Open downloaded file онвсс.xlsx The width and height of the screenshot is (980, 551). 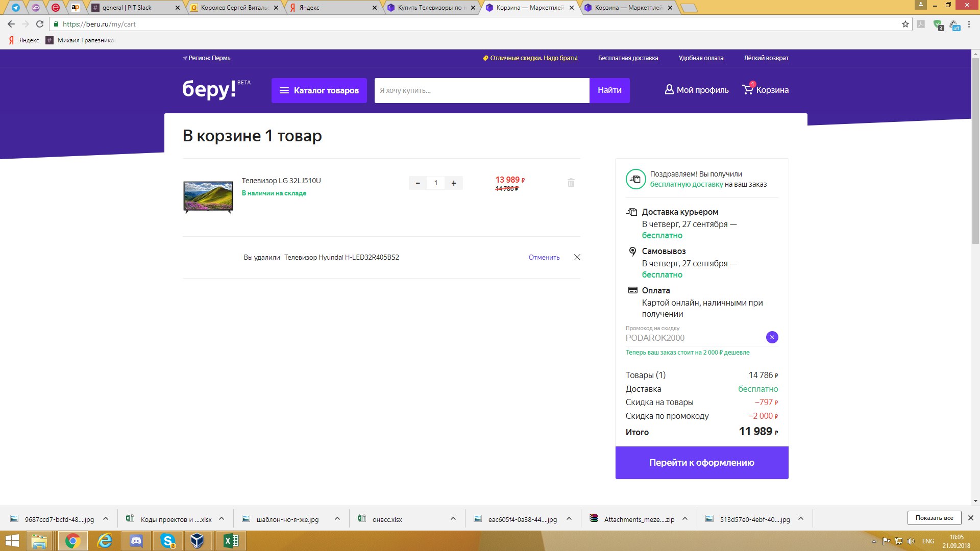tap(387, 519)
